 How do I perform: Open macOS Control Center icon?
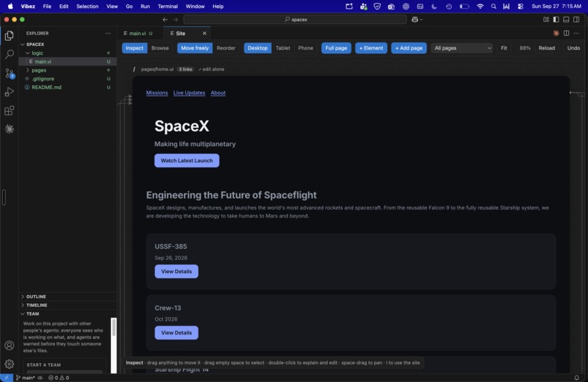coord(520,7)
